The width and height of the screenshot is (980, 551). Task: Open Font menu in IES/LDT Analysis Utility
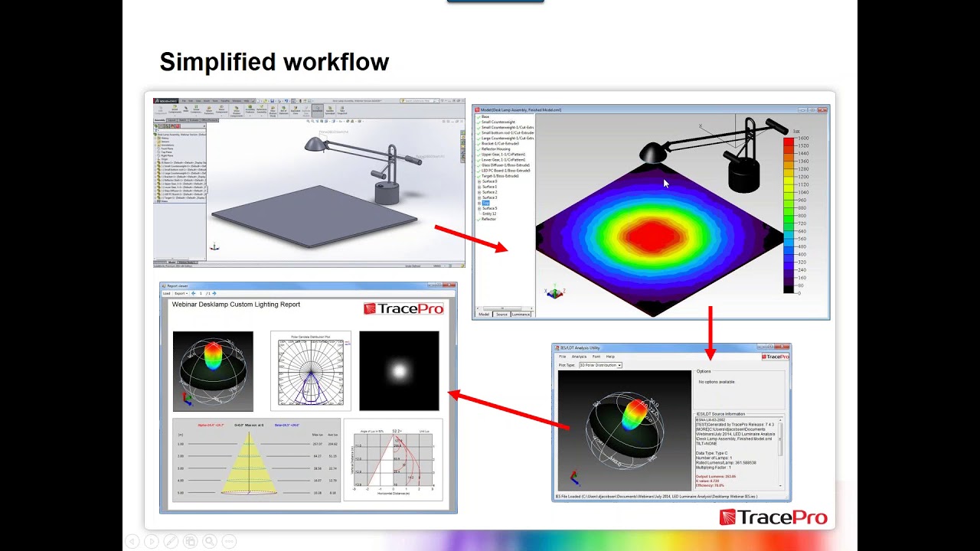click(x=596, y=357)
